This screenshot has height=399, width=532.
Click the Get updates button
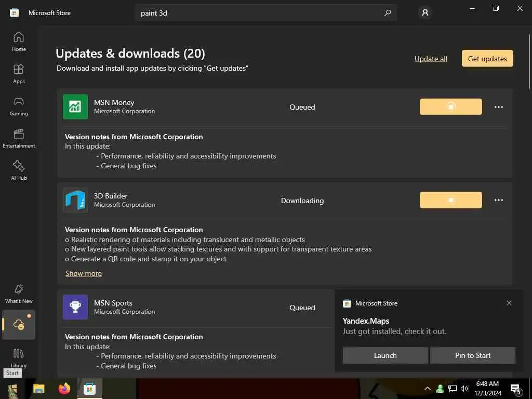[487, 59]
